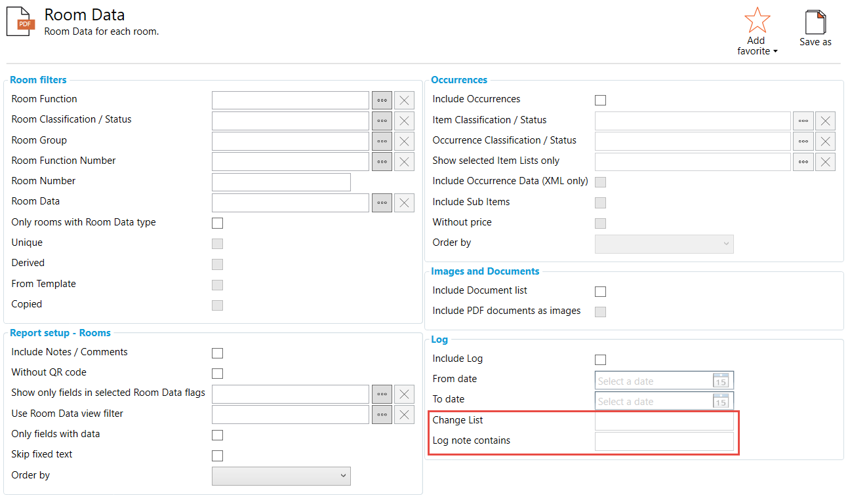Click the Save as document icon

[815, 22]
